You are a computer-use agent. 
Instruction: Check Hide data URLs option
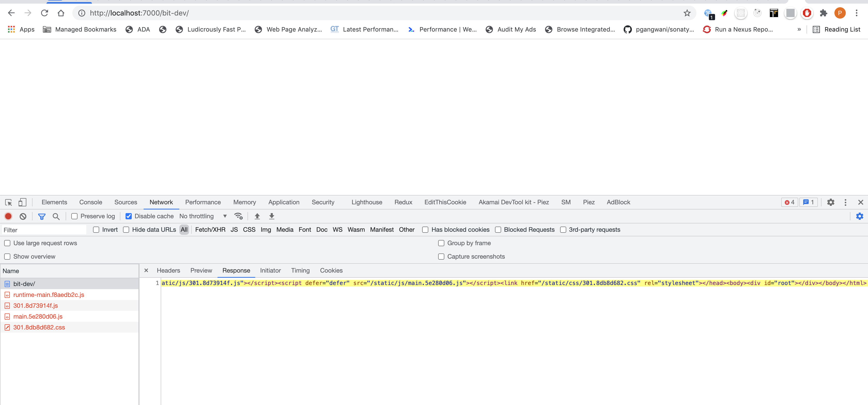(126, 230)
